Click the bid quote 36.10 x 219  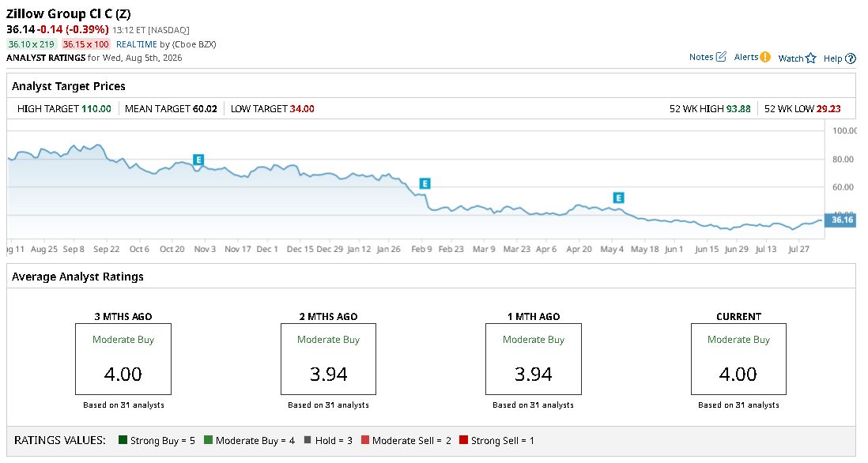click(32, 44)
